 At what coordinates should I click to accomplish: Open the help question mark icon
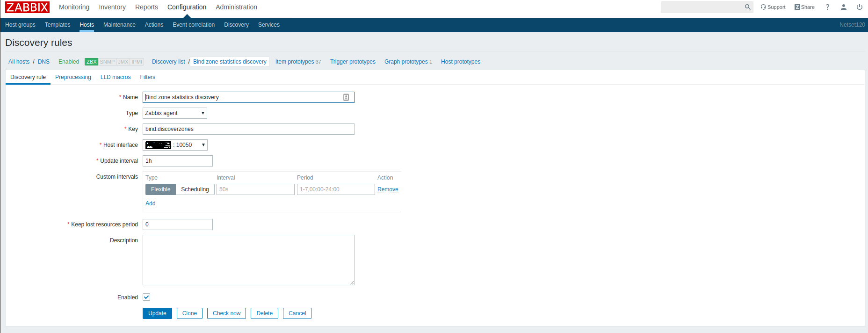click(x=827, y=7)
